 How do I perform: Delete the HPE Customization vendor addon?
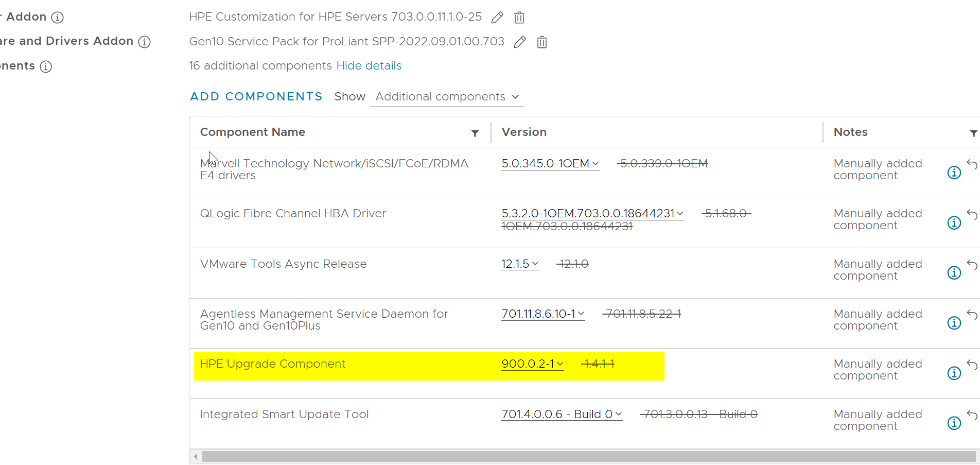[519, 18]
